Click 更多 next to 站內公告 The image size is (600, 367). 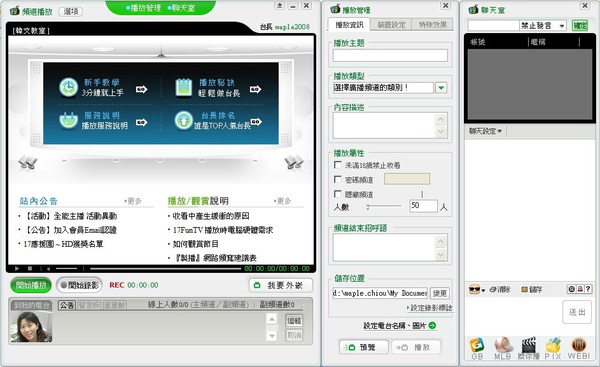133,201
